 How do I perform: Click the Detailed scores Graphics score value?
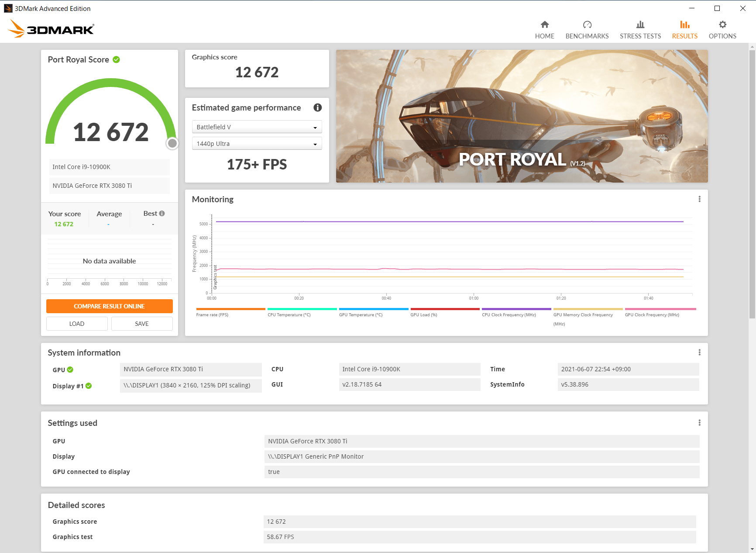point(480,522)
